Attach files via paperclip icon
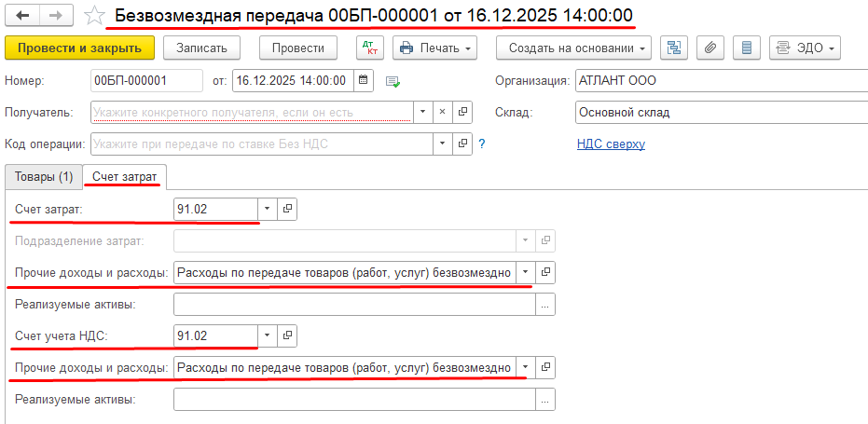The image size is (868, 424). coord(710,48)
